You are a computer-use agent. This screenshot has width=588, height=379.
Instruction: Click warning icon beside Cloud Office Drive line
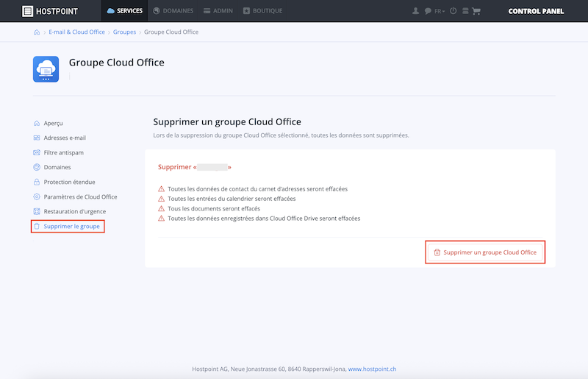click(x=161, y=219)
